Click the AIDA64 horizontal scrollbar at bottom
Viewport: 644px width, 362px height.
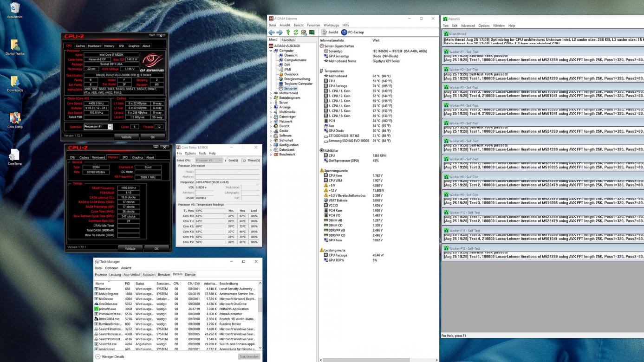[378, 360]
